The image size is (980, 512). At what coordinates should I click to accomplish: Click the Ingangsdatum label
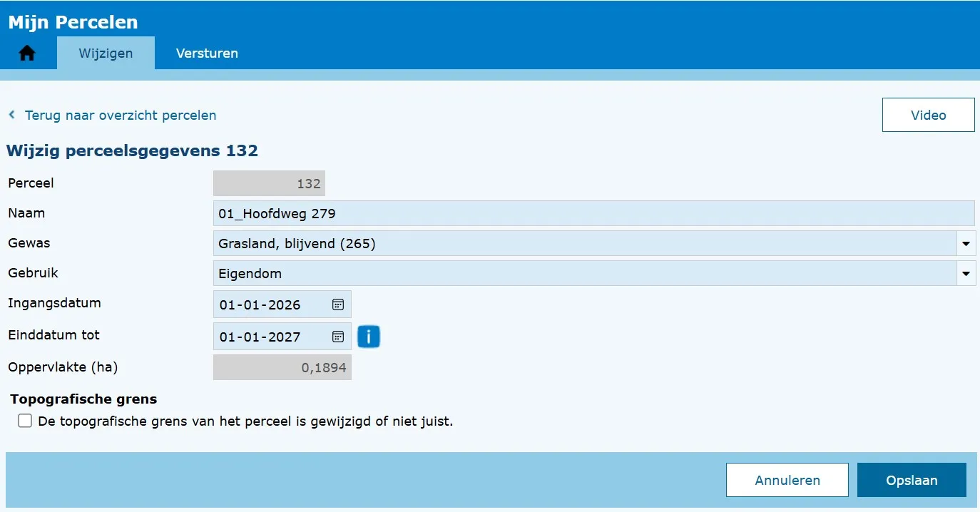pos(54,303)
